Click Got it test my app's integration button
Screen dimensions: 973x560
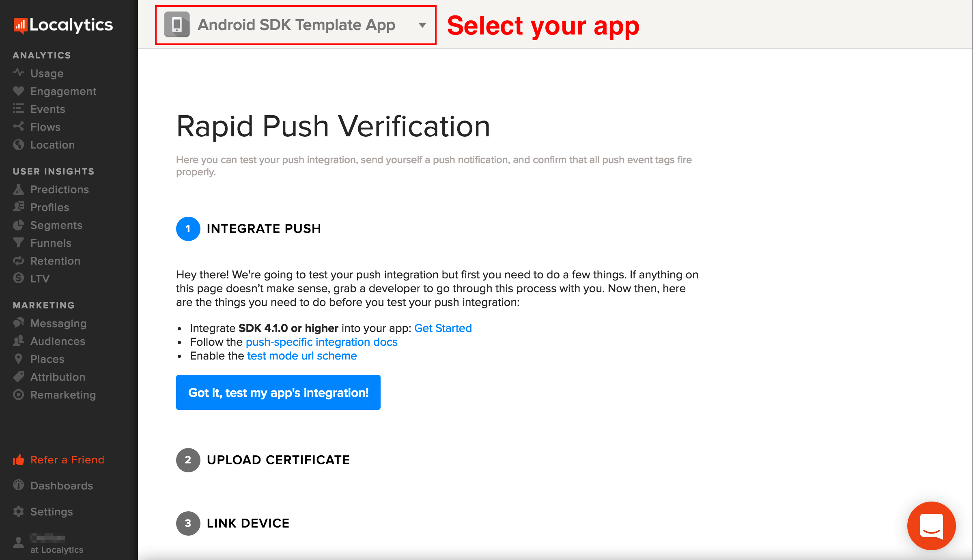click(277, 392)
